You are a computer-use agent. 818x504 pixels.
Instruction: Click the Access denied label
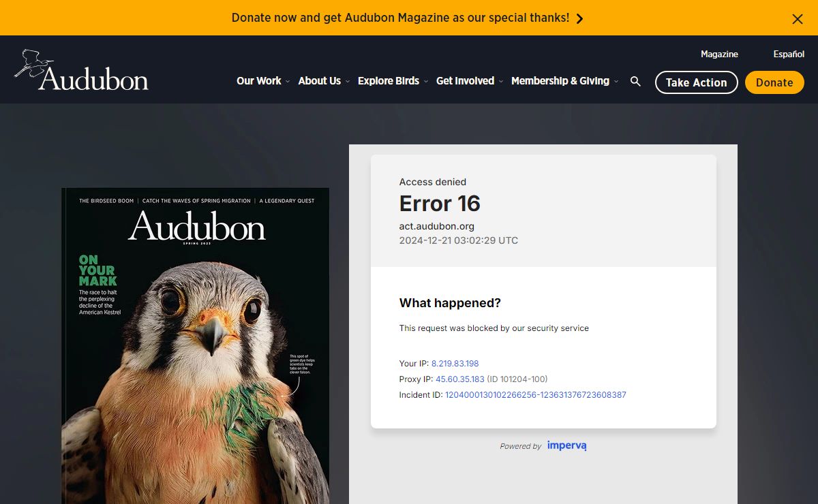[433, 182]
